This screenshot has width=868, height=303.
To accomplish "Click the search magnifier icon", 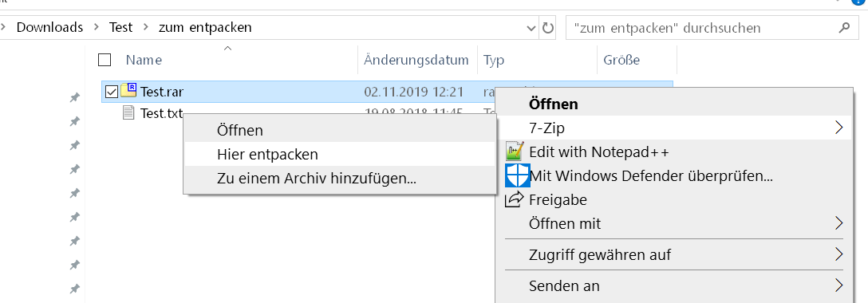I will tap(844, 28).
